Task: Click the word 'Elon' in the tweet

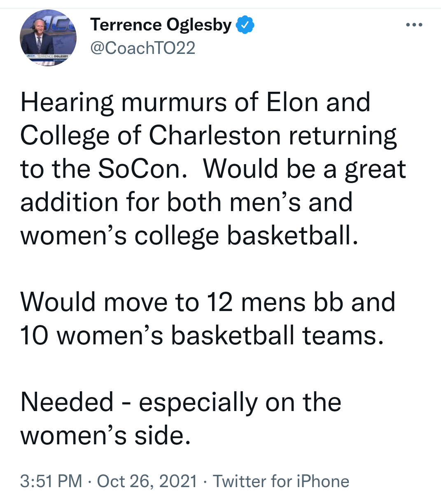Action: point(292,102)
